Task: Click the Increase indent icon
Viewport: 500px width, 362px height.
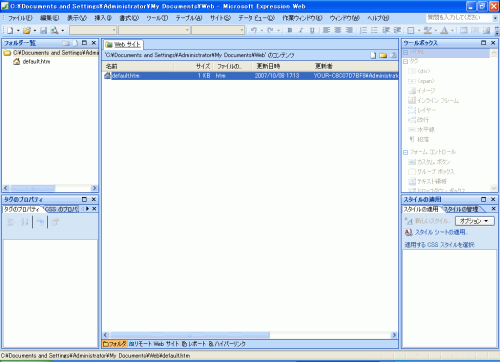Action: 397,30
